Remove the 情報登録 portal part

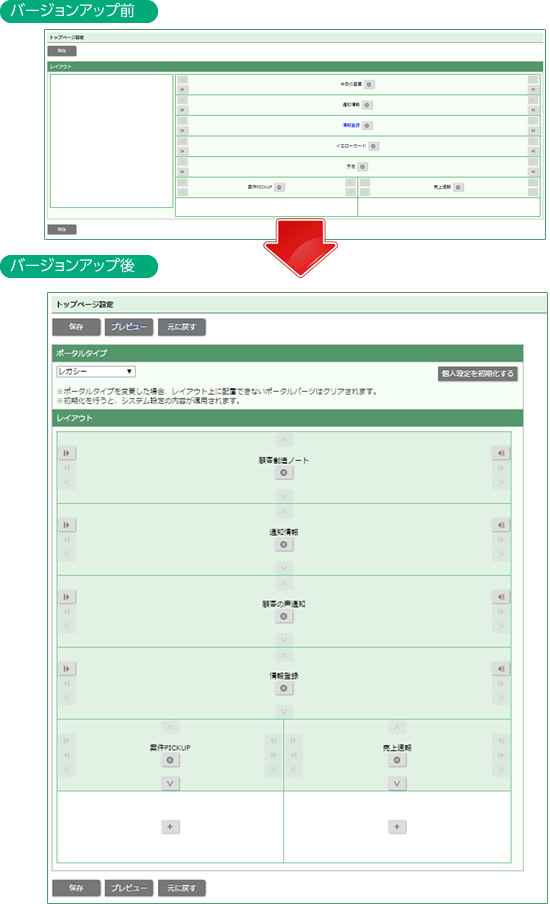pyautogui.click(x=284, y=688)
